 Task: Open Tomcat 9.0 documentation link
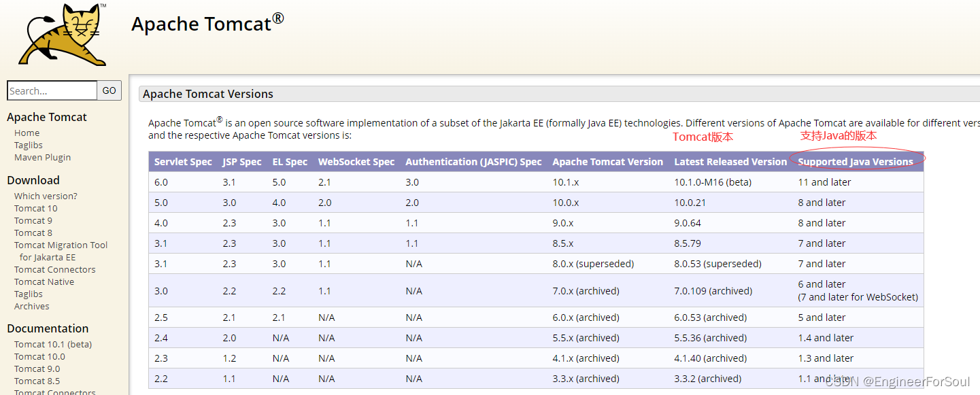(37, 368)
